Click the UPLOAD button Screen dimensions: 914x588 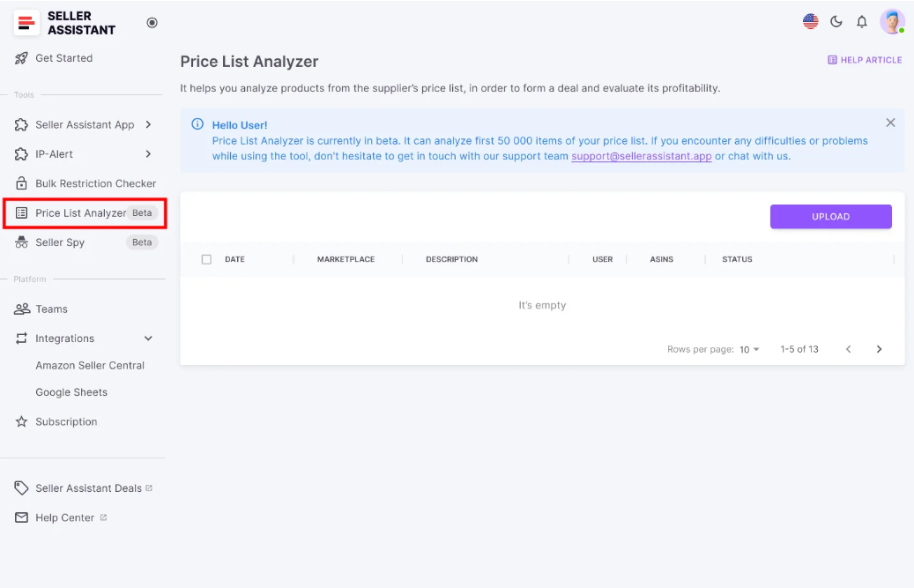[x=829, y=216]
